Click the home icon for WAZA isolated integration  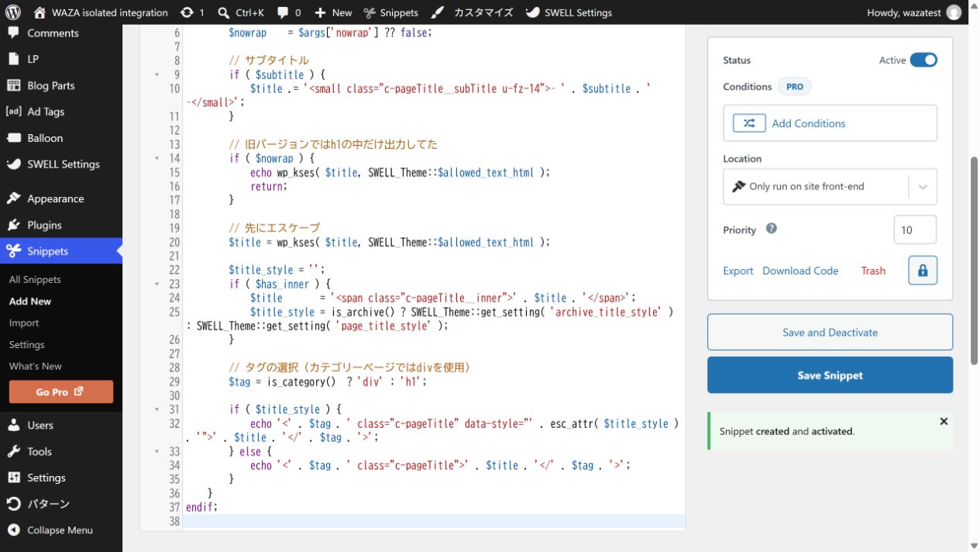40,12
